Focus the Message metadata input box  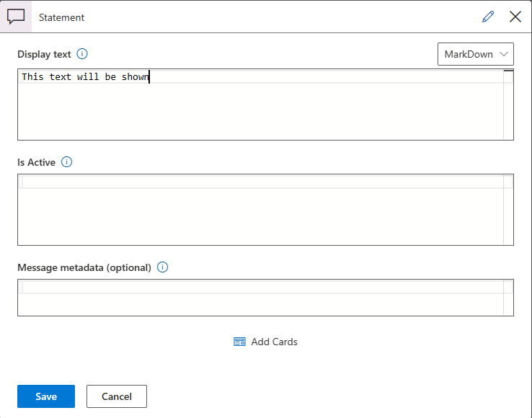[265, 298]
